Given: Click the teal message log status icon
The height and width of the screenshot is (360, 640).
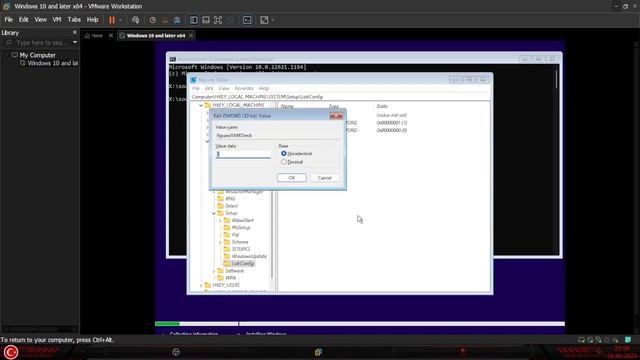Looking at the screenshot, I should [x=628, y=340].
